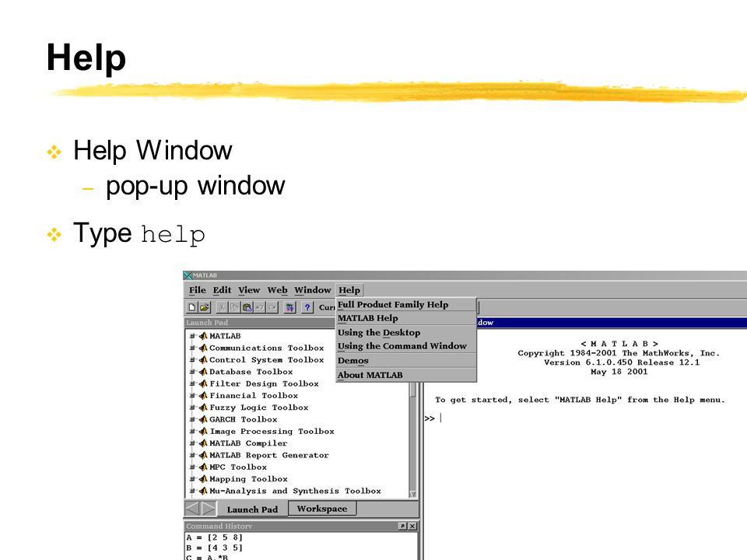Switch to the Launch Pad tab

(x=252, y=509)
